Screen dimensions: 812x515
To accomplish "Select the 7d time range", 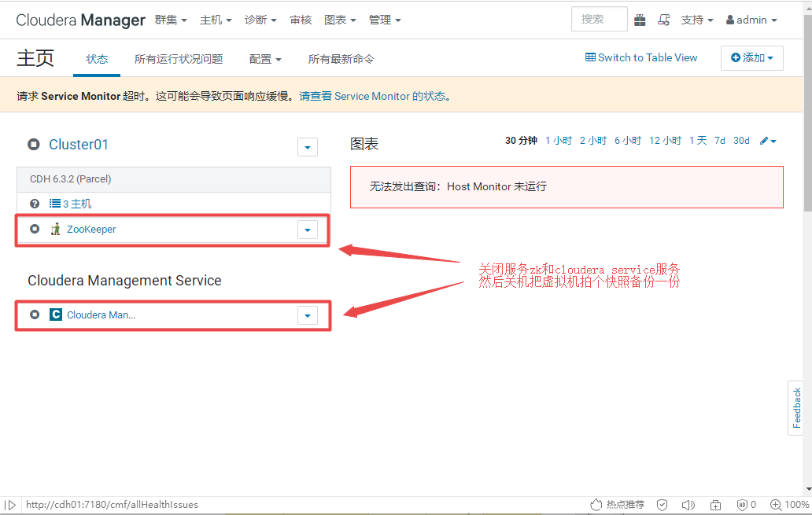I will point(720,141).
